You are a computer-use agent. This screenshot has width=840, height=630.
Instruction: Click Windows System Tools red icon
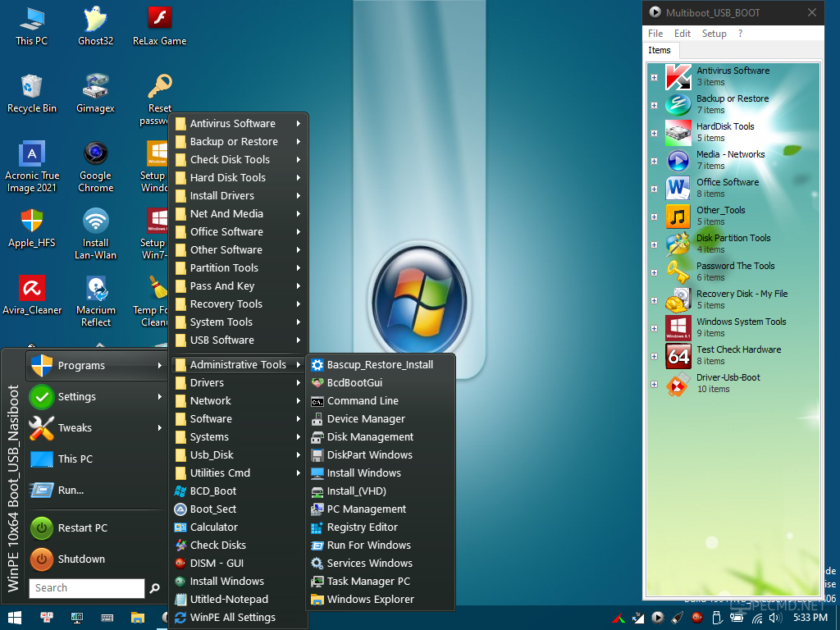[x=678, y=328]
